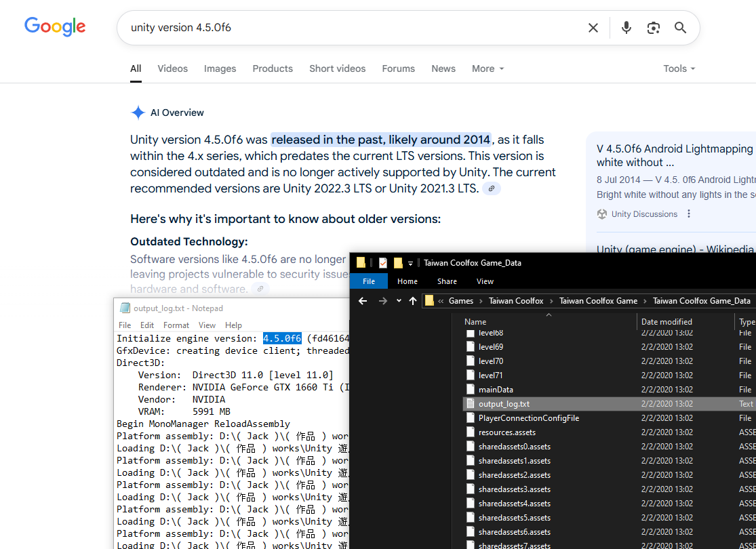Click the Properties checkmark icon in Explorer title bar
The height and width of the screenshot is (549, 756).
(x=383, y=263)
